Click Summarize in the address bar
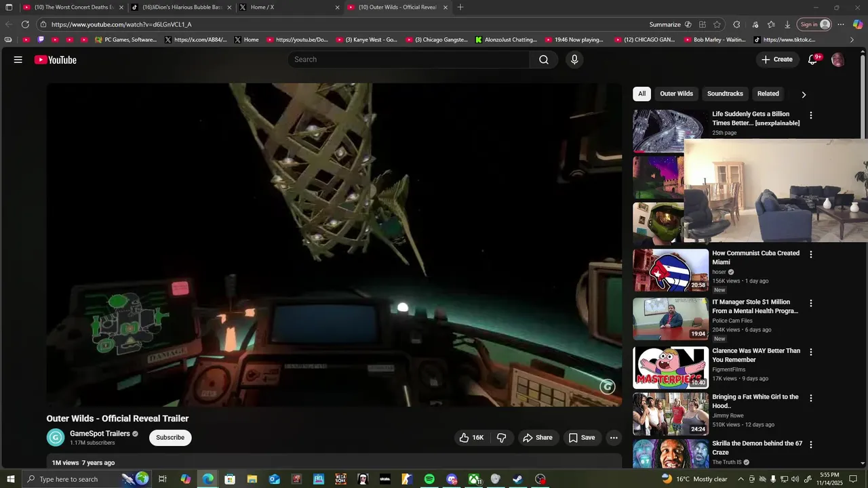 click(x=671, y=24)
